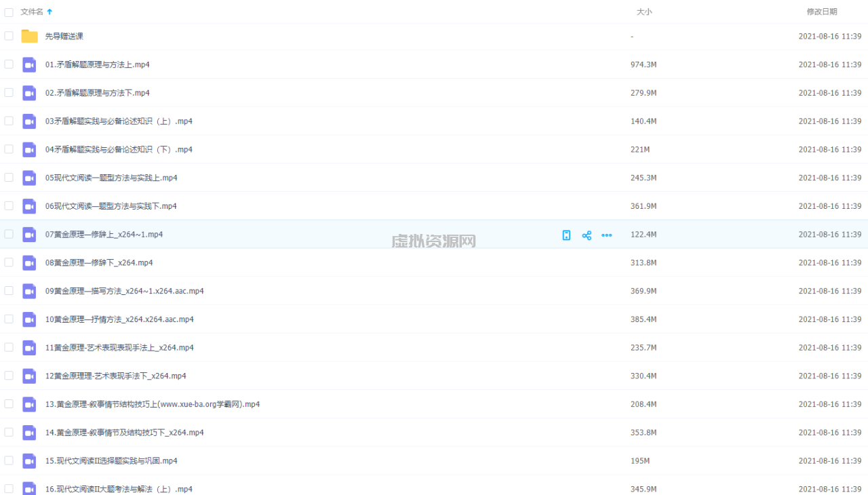This screenshot has height=495, width=868.
Task: Open file 01.矛盾解题原理与方法上.mp4
Action: 98,64
